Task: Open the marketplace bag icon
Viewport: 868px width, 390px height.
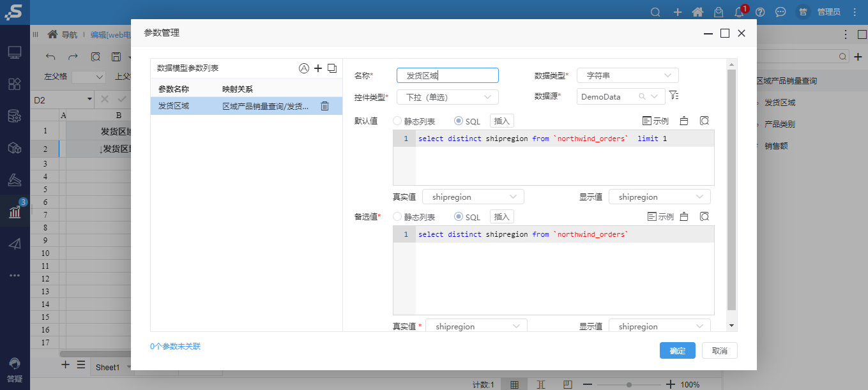Action: point(719,12)
